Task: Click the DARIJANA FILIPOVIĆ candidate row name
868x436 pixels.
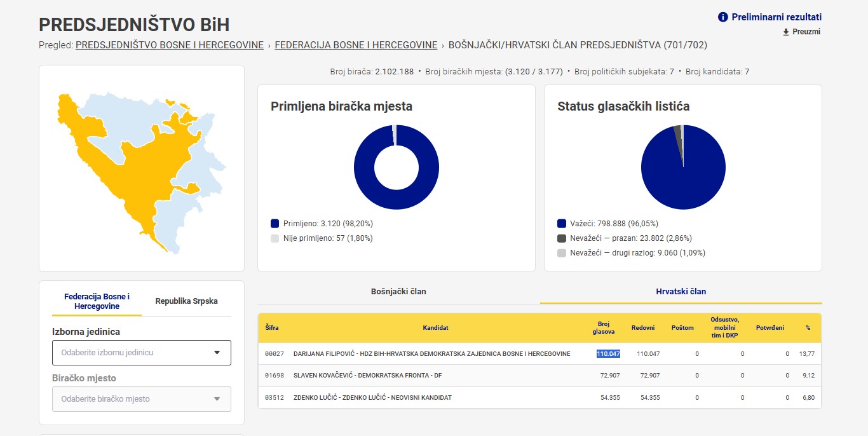Action: pyautogui.click(x=432, y=353)
